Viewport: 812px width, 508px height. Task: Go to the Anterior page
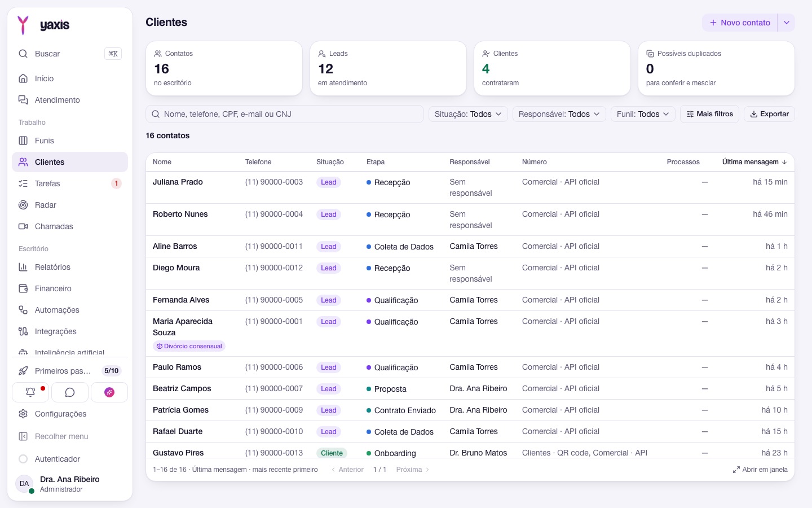click(x=347, y=470)
